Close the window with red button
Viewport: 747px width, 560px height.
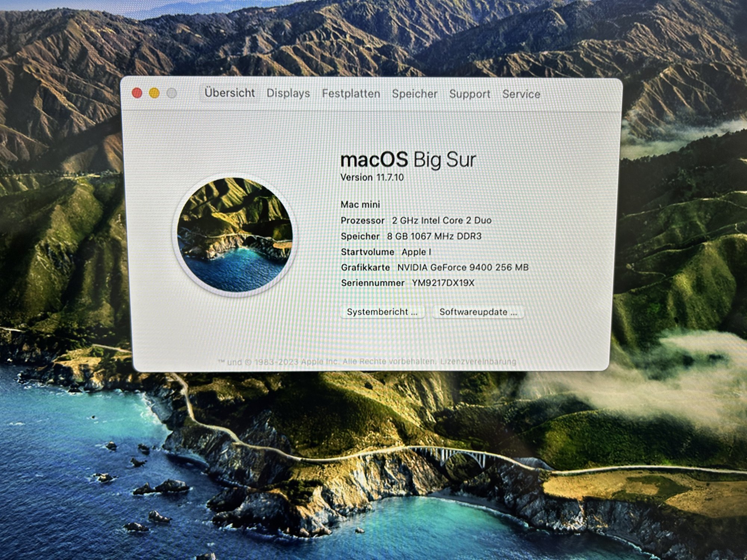point(137,93)
